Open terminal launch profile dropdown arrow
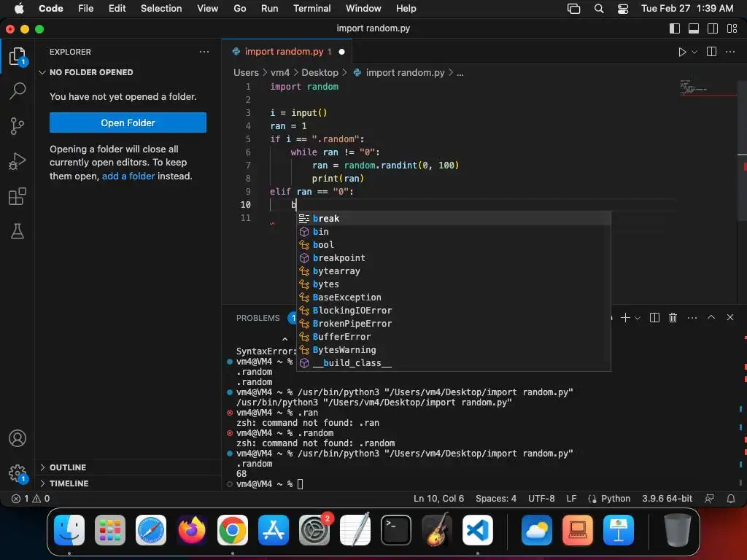The width and height of the screenshot is (747, 560). [x=638, y=318]
